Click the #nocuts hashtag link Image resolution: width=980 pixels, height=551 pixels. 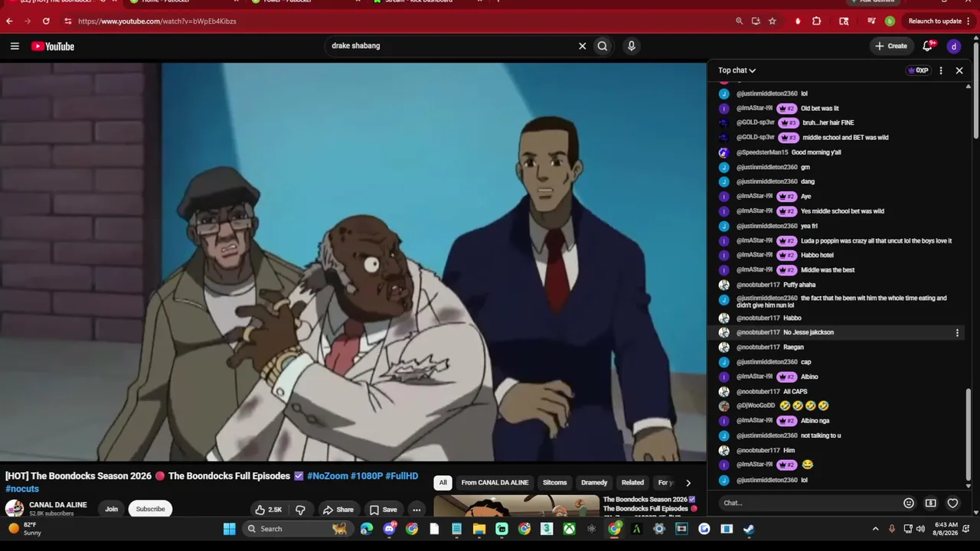pos(22,489)
